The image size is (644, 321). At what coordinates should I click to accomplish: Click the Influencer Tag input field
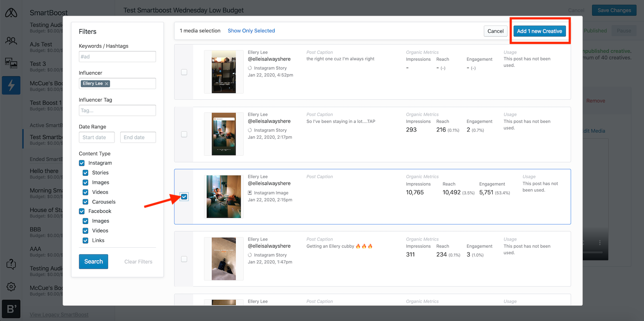pyautogui.click(x=117, y=110)
